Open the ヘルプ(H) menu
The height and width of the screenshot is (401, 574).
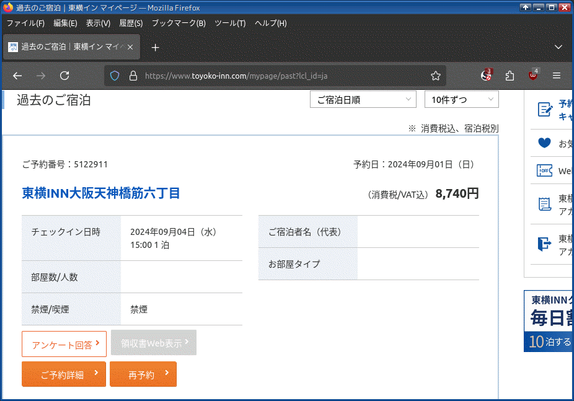tap(271, 23)
